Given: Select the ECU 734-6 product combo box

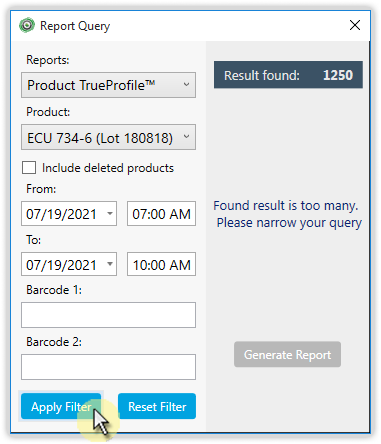Looking at the screenshot, I should click(x=108, y=137).
